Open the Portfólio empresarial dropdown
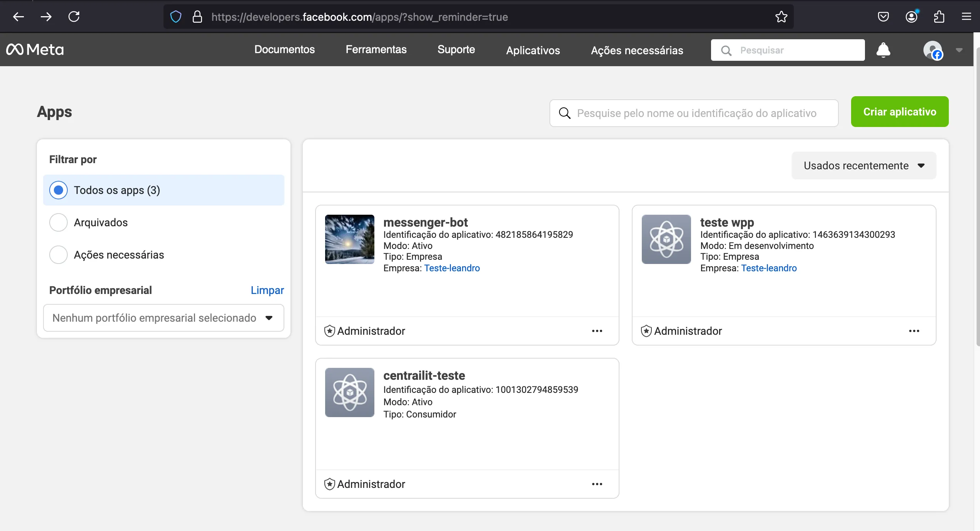This screenshot has height=531, width=980. (164, 318)
